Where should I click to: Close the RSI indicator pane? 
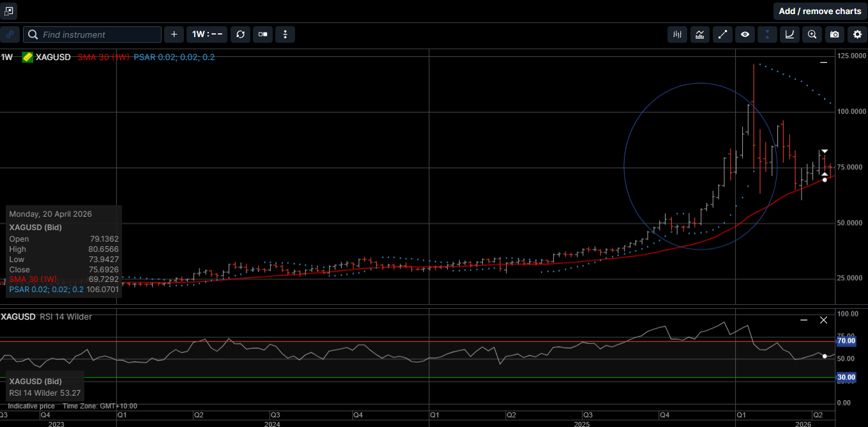coord(823,320)
